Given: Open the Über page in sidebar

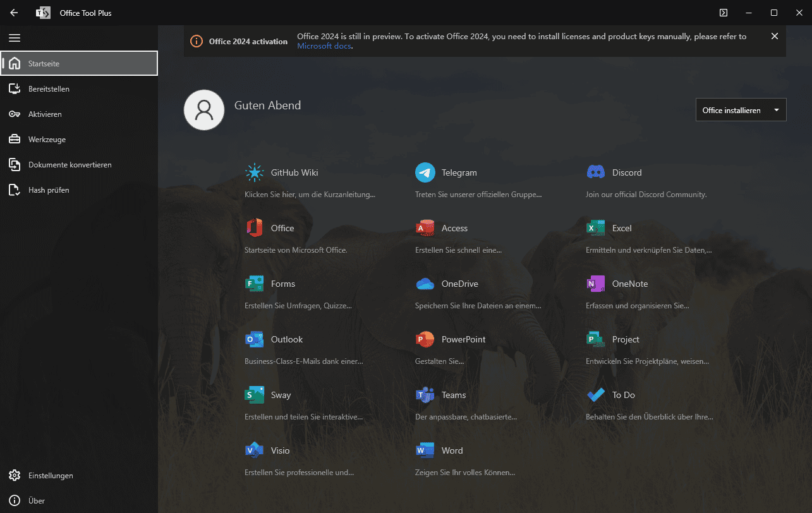Looking at the screenshot, I should pyautogui.click(x=79, y=500).
